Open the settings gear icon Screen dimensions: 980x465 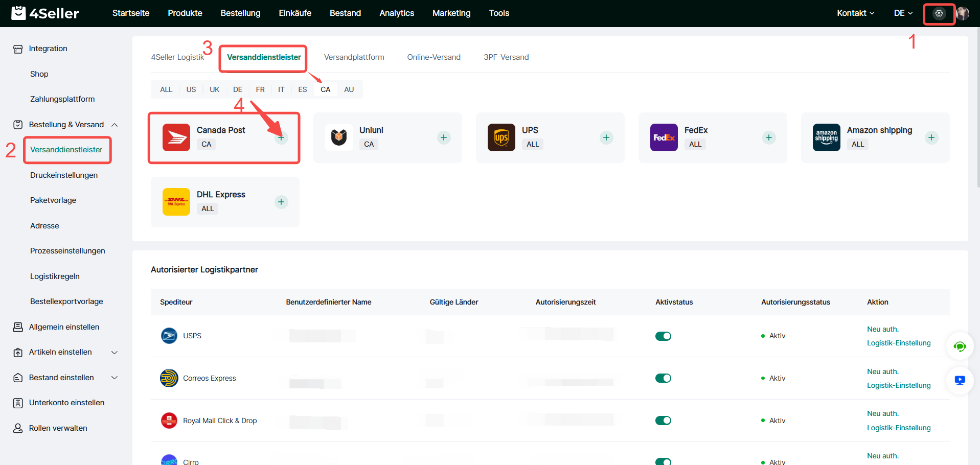(939, 14)
